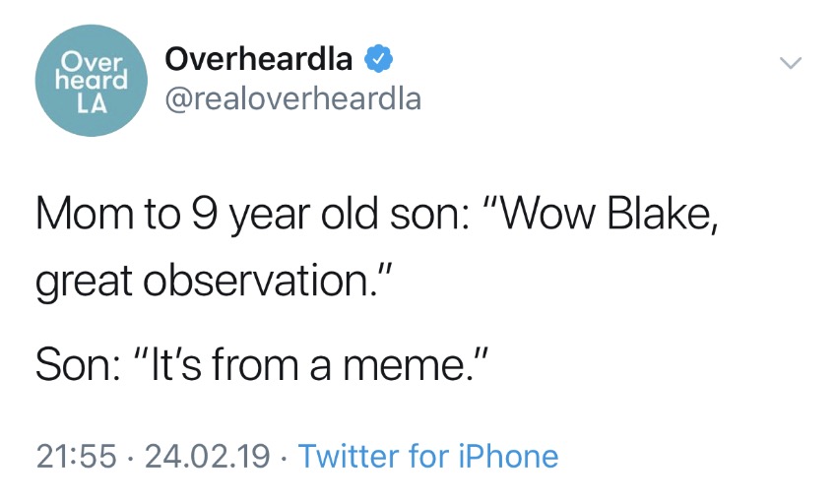Click the word 'Mom' starting the tweet

click(85, 214)
